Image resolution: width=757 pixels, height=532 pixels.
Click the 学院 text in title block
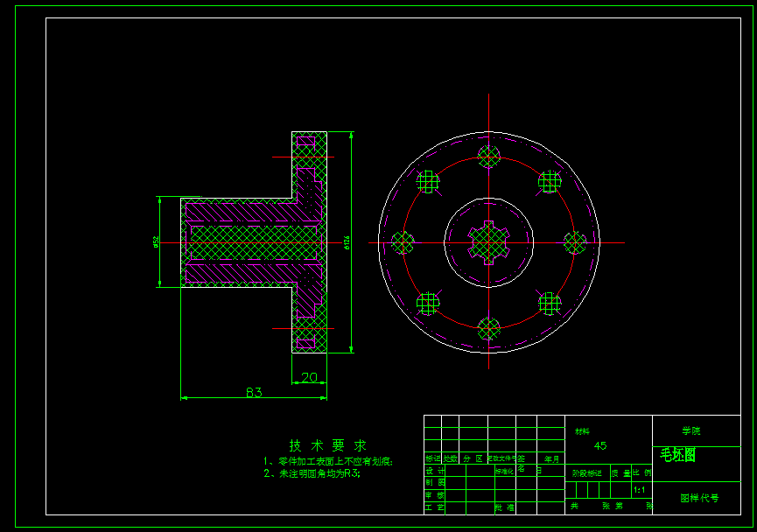pos(690,430)
